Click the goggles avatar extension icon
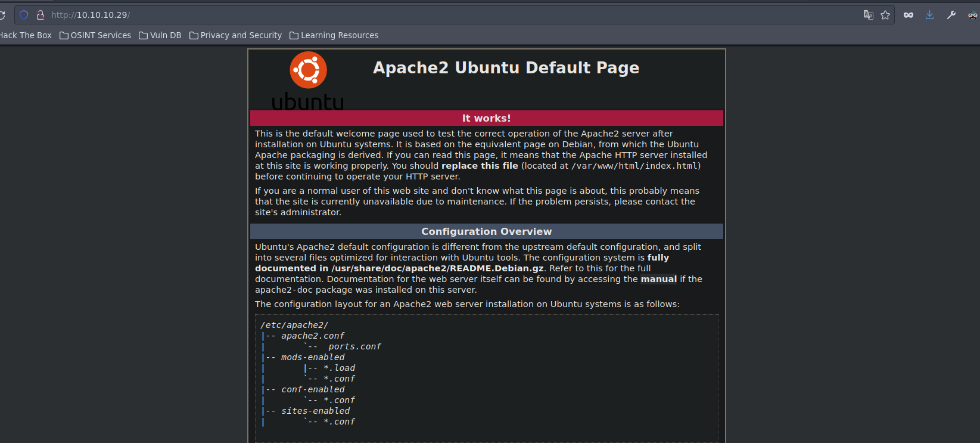Screen dimensions: 980x443 click(x=972, y=15)
